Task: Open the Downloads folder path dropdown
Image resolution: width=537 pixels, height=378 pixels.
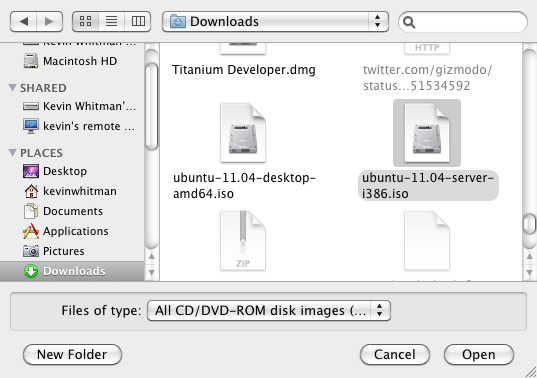Action: click(x=275, y=22)
